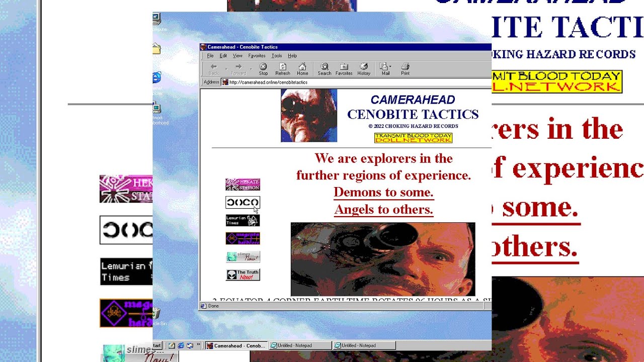Click the large camera-eye face image in the browser
This screenshot has width=644, height=362.
click(383, 259)
